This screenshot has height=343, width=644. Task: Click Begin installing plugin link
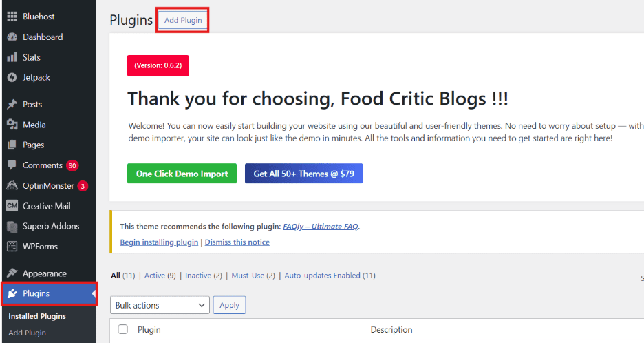pyautogui.click(x=159, y=242)
